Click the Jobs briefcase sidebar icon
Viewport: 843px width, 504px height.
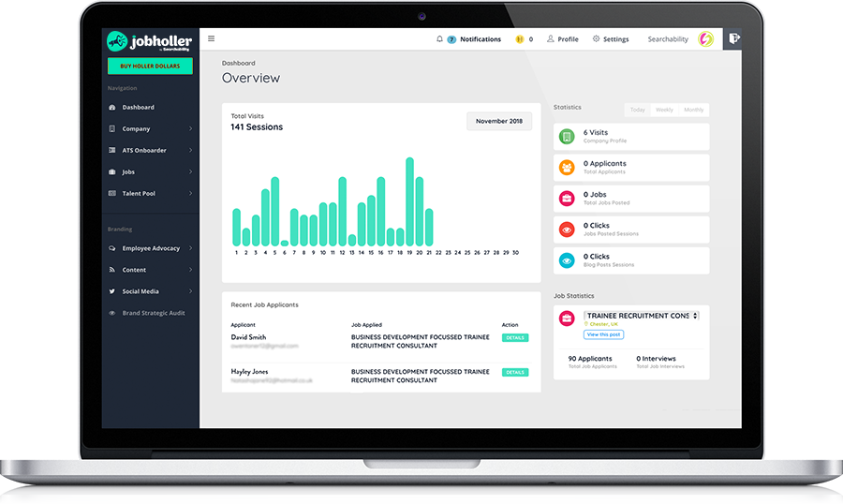[111, 171]
